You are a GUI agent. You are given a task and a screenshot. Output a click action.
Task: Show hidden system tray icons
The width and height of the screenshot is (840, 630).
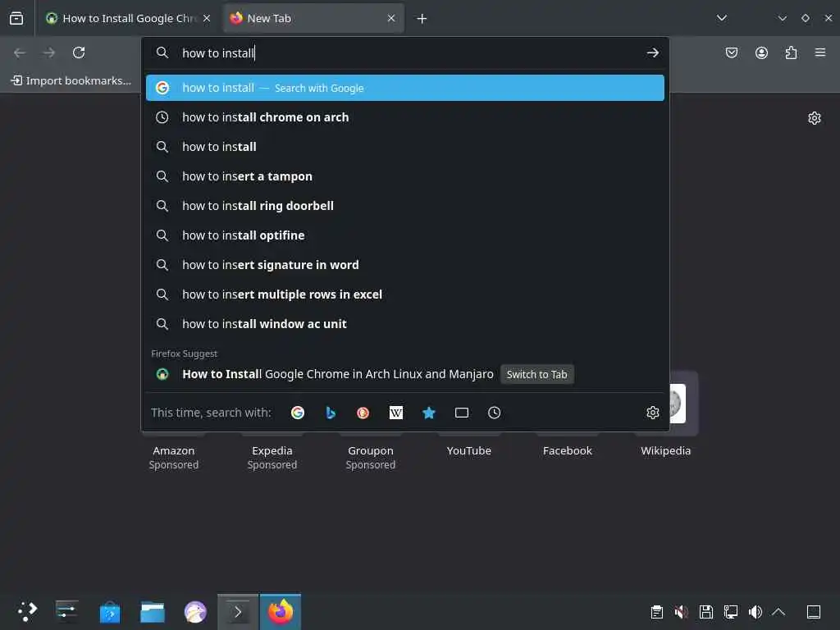pyautogui.click(x=779, y=612)
